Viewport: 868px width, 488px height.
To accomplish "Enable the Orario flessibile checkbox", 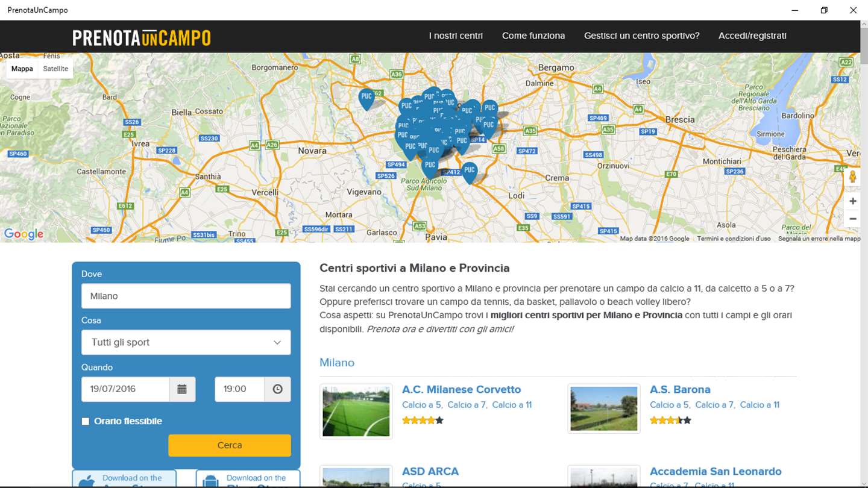I will 86,422.
